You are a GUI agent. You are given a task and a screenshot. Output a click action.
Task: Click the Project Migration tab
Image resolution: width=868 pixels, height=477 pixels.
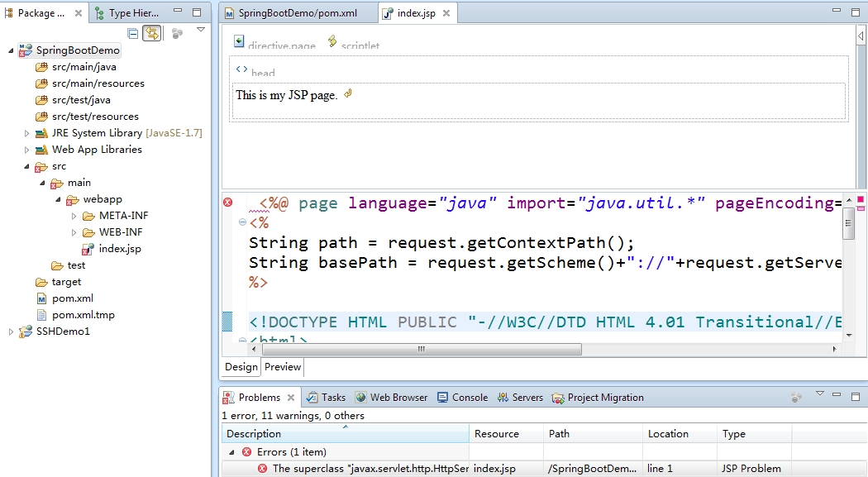597,397
